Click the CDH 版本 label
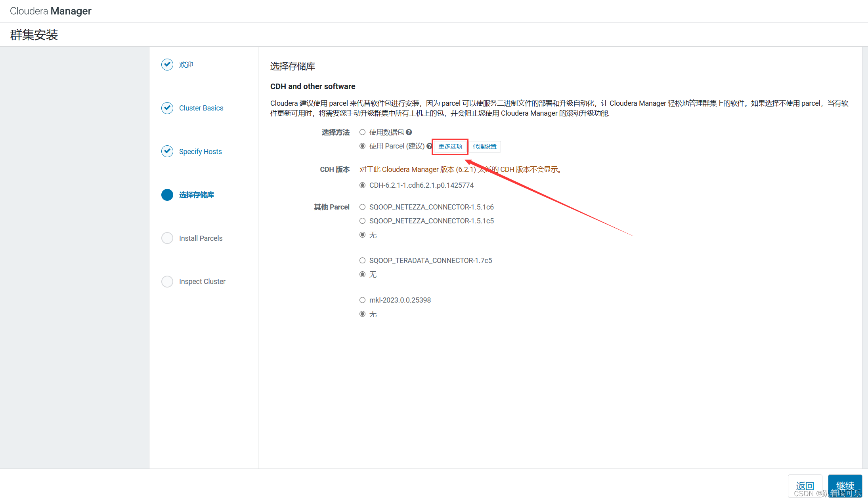The height and width of the screenshot is (501, 868). point(335,170)
